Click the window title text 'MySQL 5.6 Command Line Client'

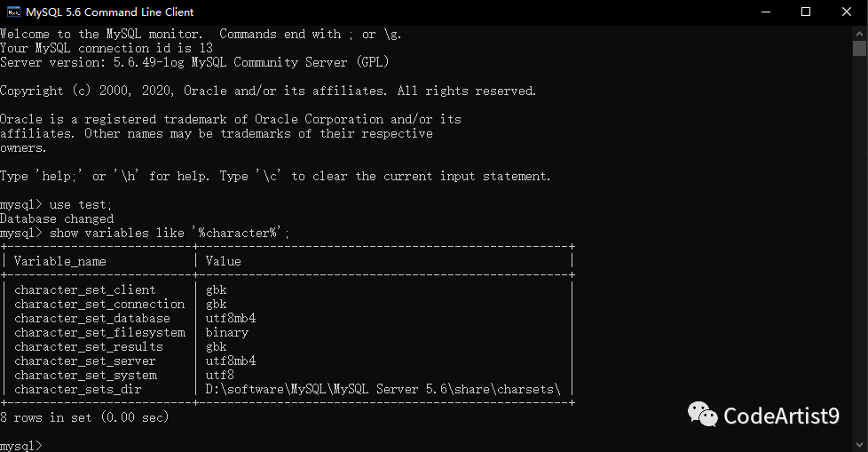pyautogui.click(x=109, y=12)
